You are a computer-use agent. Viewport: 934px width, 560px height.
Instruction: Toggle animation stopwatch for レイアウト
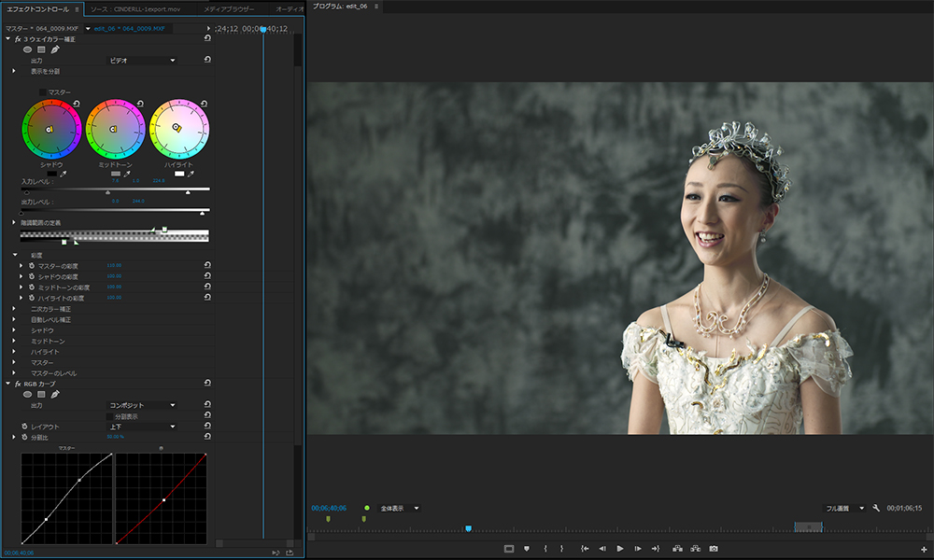click(24, 427)
